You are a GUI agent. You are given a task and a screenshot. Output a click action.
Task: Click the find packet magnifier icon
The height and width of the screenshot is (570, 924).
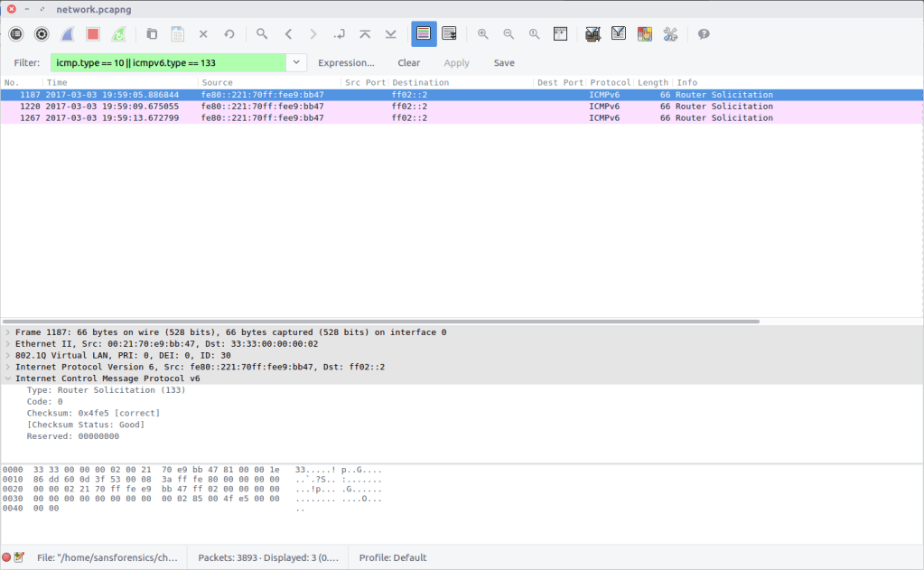tap(262, 34)
